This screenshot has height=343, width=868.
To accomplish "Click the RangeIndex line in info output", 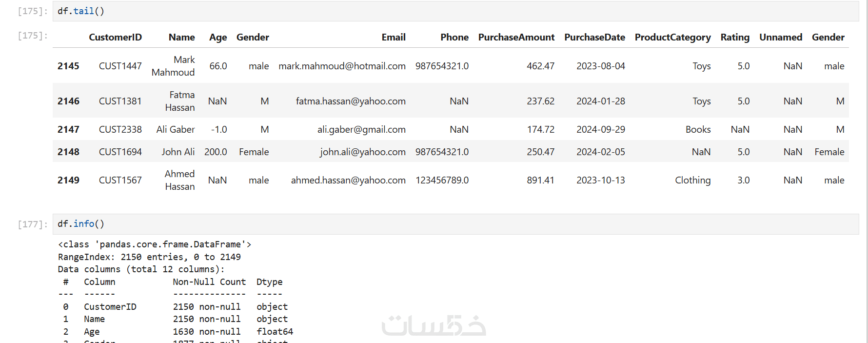I will point(149,257).
